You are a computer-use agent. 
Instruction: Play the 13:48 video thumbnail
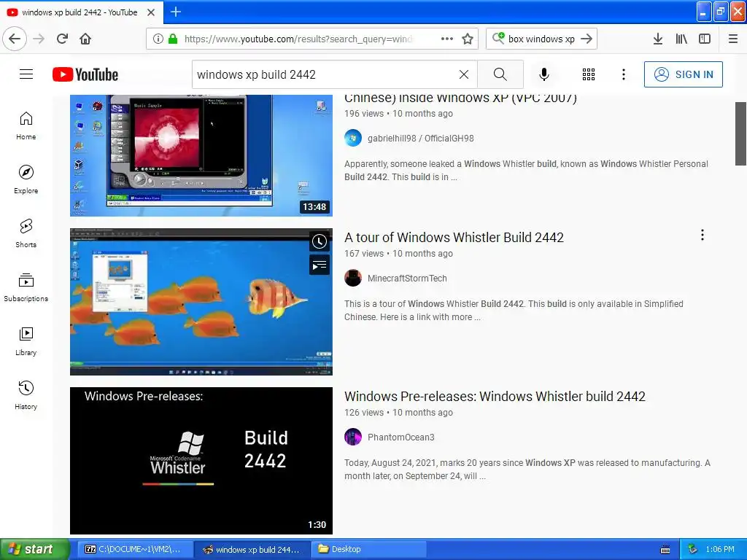click(x=201, y=155)
